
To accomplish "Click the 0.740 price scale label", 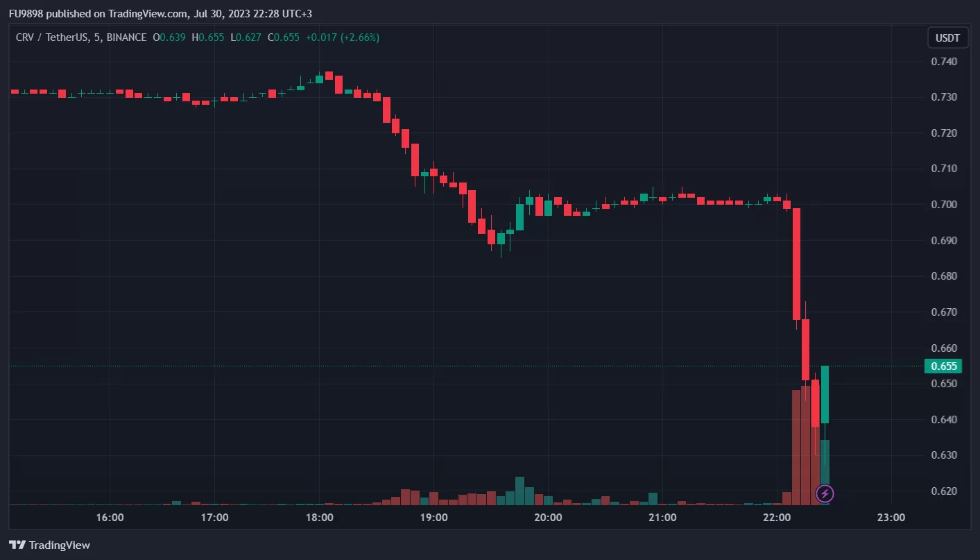I will pos(944,62).
